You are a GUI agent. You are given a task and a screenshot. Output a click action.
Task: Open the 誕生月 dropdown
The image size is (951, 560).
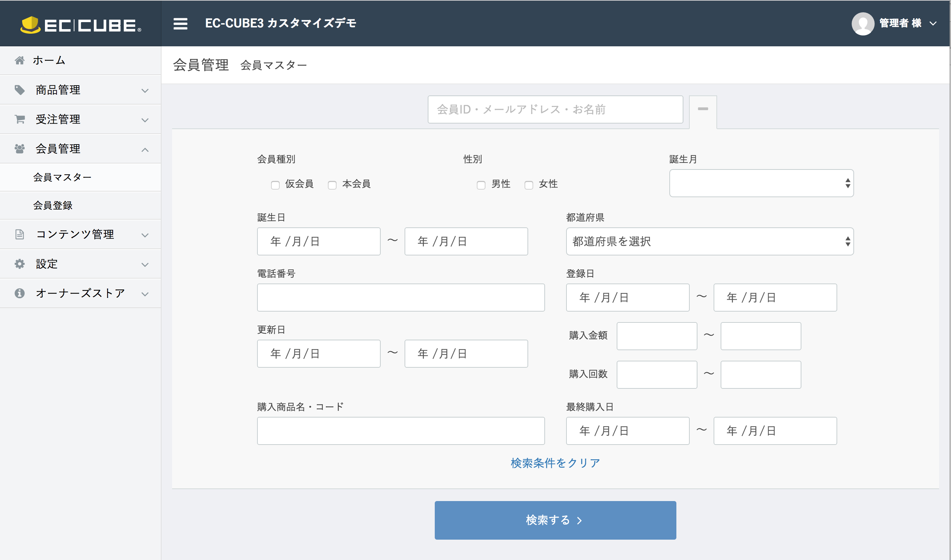coord(761,184)
